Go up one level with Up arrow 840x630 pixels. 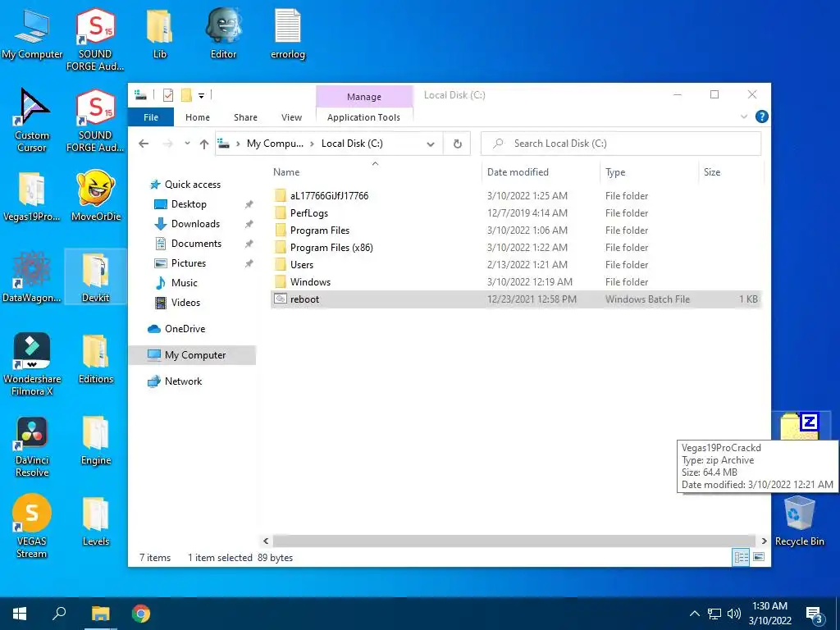point(204,144)
